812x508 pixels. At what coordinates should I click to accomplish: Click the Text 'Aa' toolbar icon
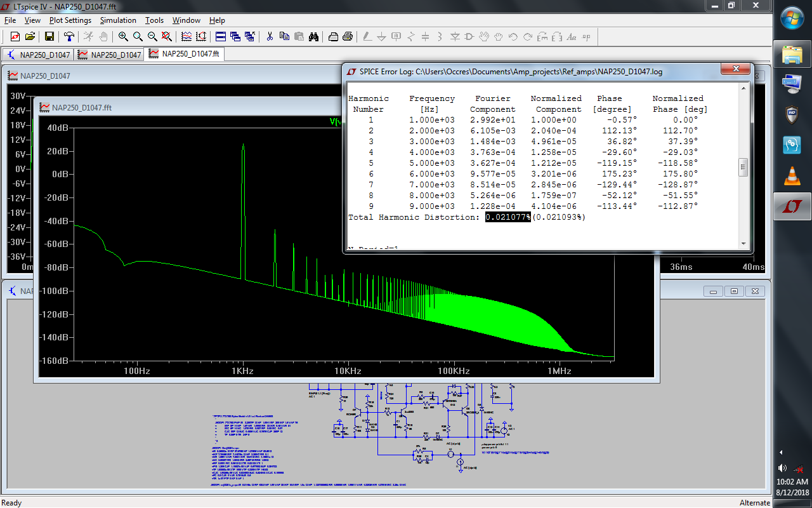coord(572,36)
